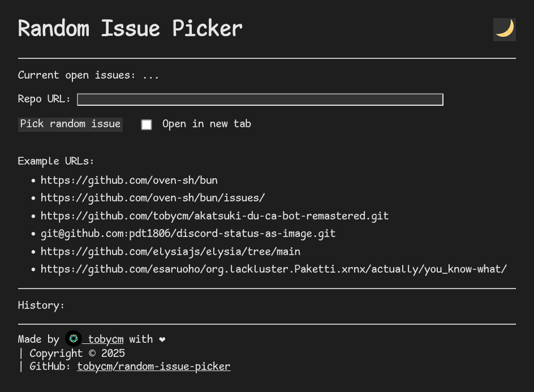Screen dimensions: 534x392
Task: Click the discord-status-as-image.git SSH example URL
Action: 188,233
